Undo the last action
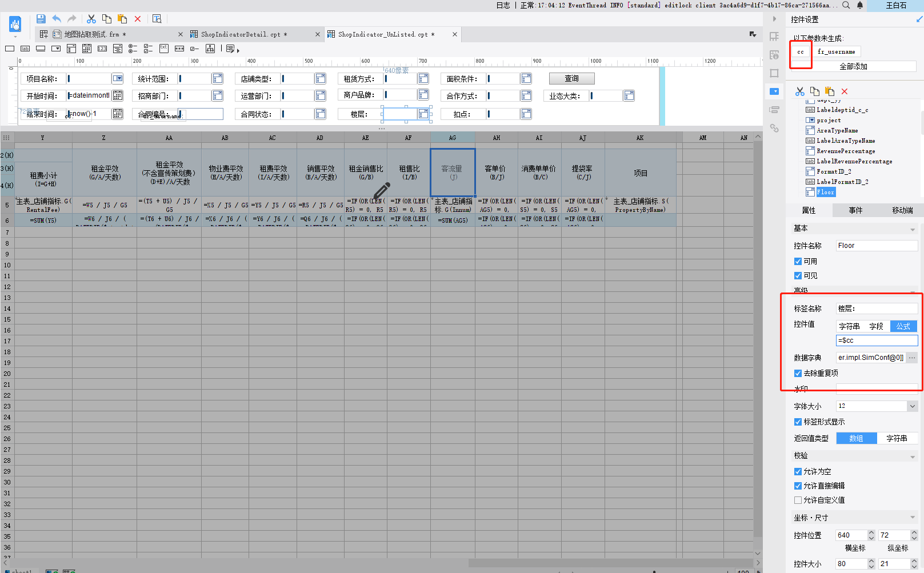The height and width of the screenshot is (573, 924). pyautogui.click(x=57, y=19)
